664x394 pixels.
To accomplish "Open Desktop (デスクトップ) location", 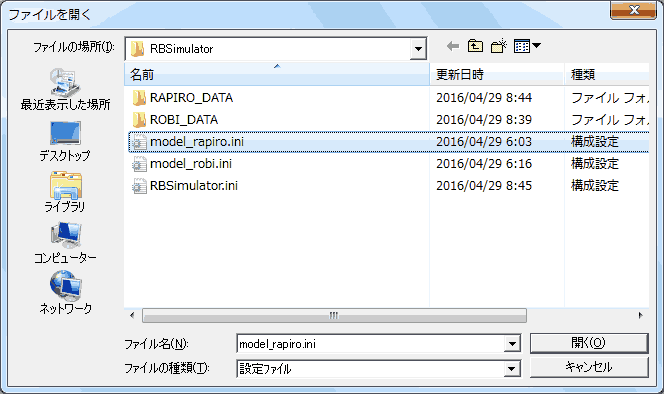I will [65, 142].
